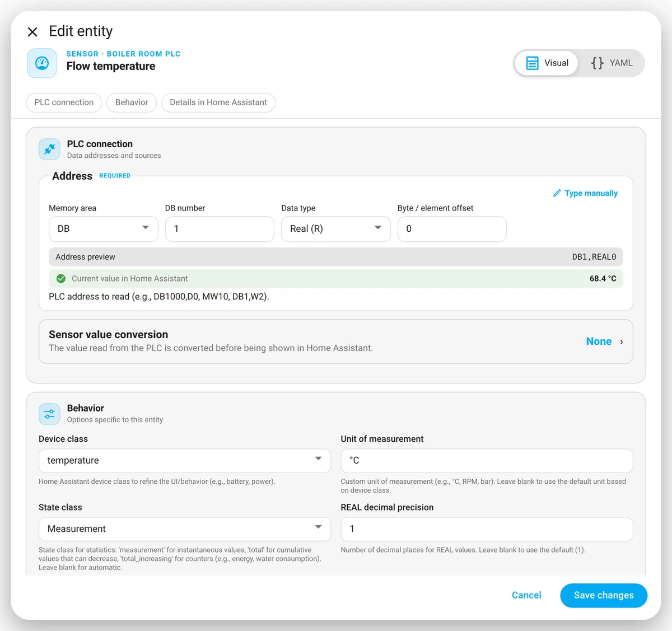Open the Data type Real (R) dropdown
The height and width of the screenshot is (631, 672).
pos(336,229)
